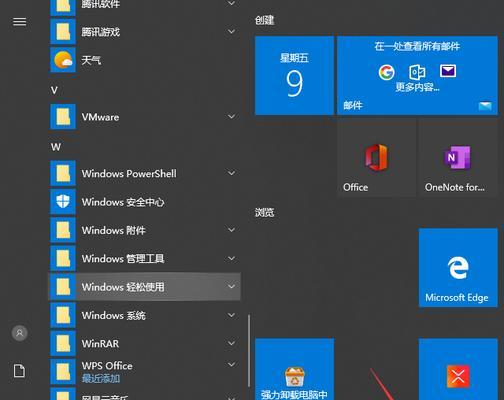This screenshot has height=400, width=504.
Task: Click the Outlook icon in mail tile
Action: point(417,72)
